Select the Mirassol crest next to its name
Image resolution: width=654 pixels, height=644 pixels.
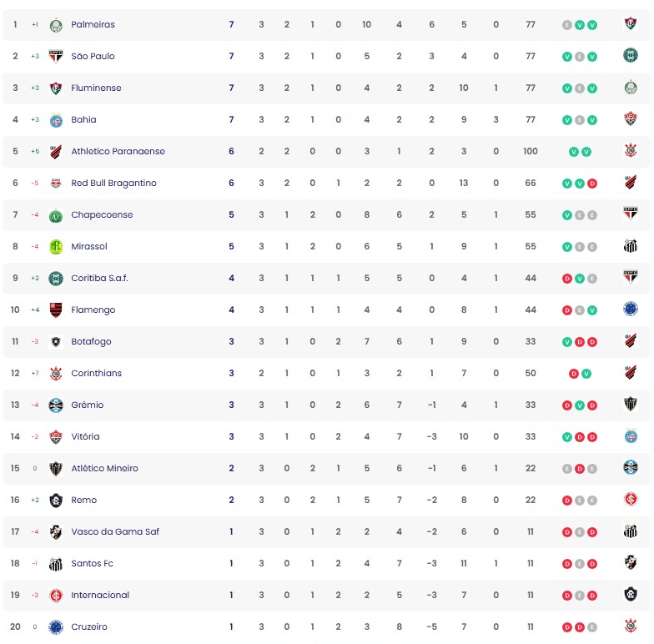click(x=56, y=247)
